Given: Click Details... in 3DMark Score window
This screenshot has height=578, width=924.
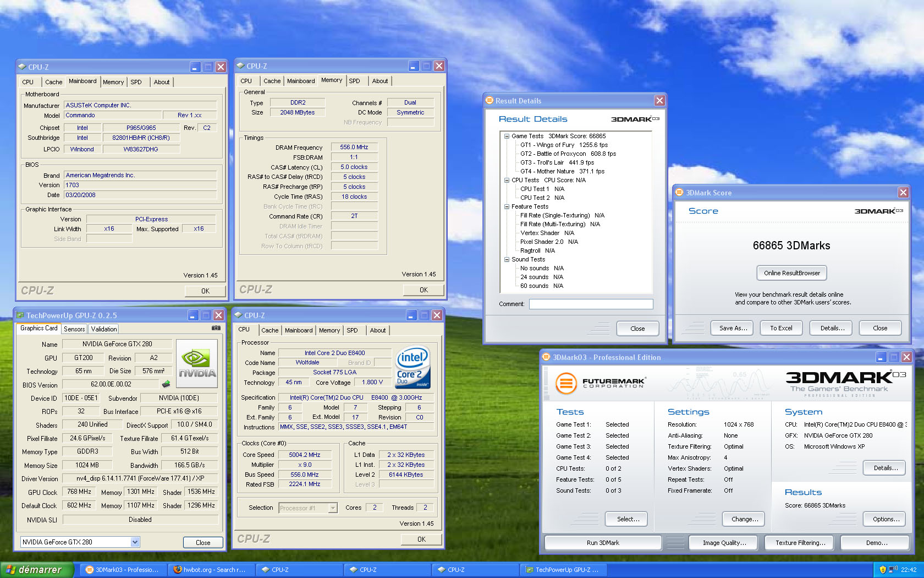Looking at the screenshot, I should (832, 328).
